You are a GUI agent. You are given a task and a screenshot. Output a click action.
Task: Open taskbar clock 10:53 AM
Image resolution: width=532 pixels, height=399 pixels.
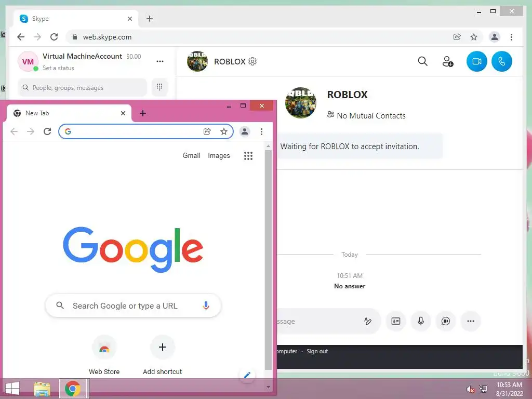pyautogui.click(x=509, y=389)
